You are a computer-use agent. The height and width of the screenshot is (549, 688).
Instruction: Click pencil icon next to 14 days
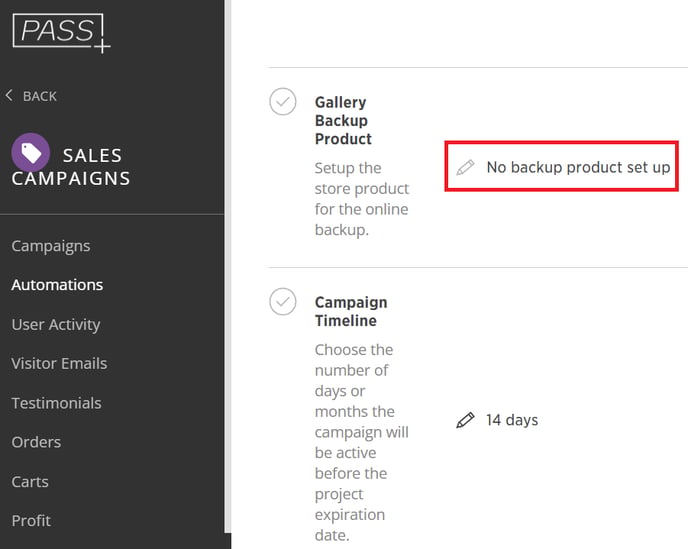pos(465,420)
